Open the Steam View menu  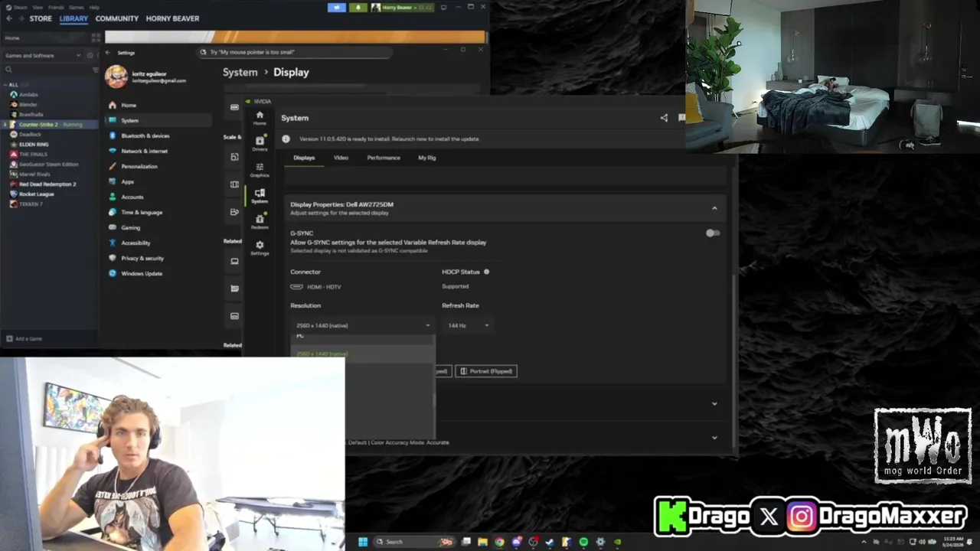38,7
